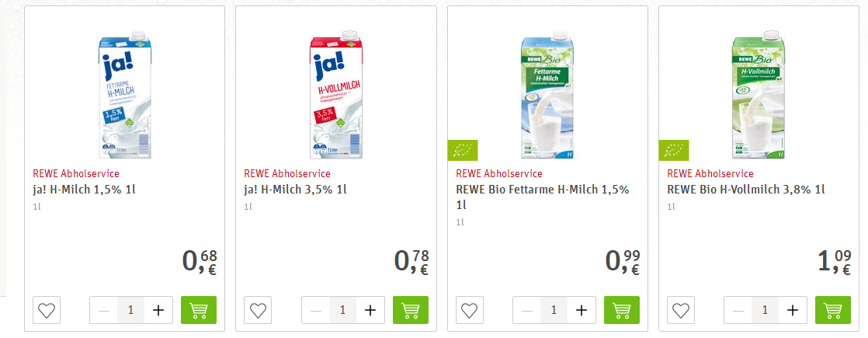Click the organic Bio leaf badge on Fettarme H-Milch
This screenshot has width=868, height=338.
463,150
